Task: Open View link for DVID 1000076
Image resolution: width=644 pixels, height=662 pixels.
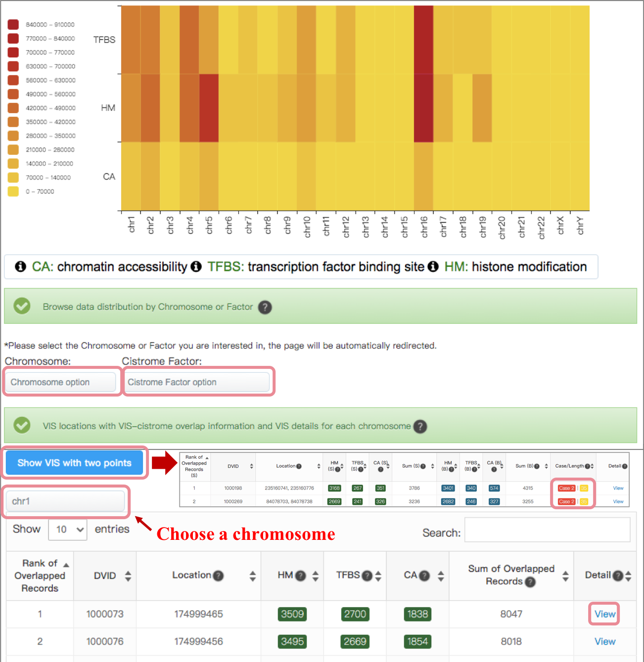Action: [604, 642]
